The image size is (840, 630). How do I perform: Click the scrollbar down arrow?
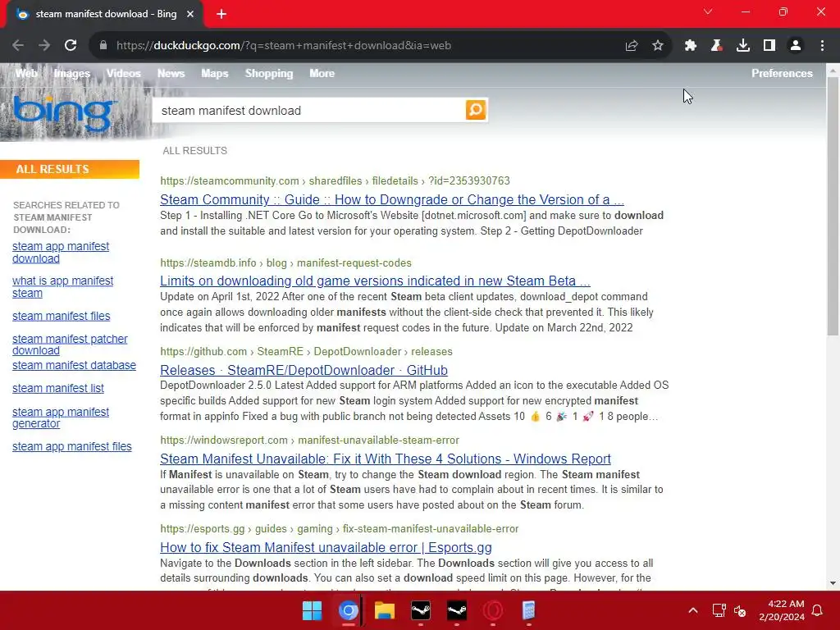[833, 583]
